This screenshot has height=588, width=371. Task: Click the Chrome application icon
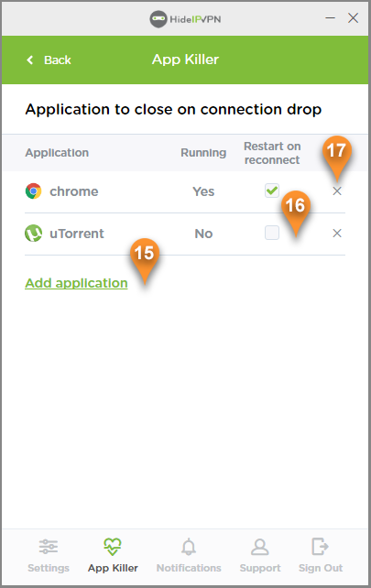33,191
